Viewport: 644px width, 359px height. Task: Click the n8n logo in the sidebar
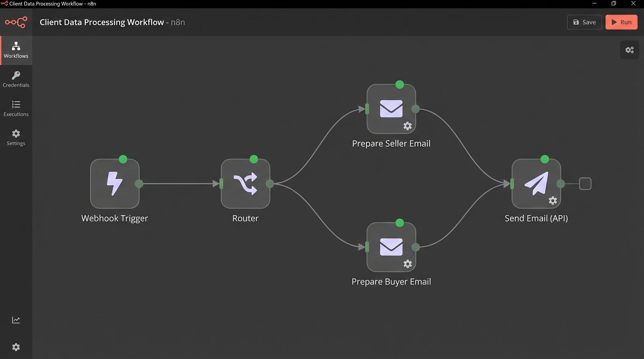[16, 22]
